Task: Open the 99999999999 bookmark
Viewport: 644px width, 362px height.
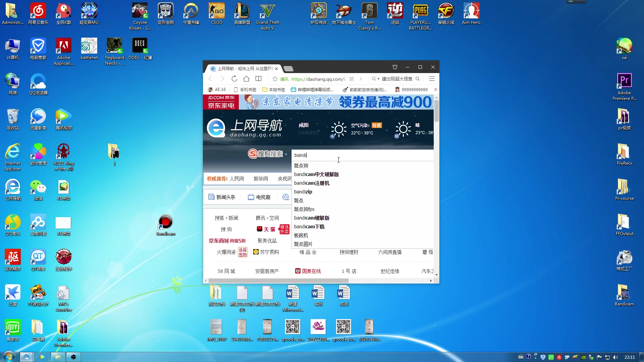Action: click(x=411, y=89)
